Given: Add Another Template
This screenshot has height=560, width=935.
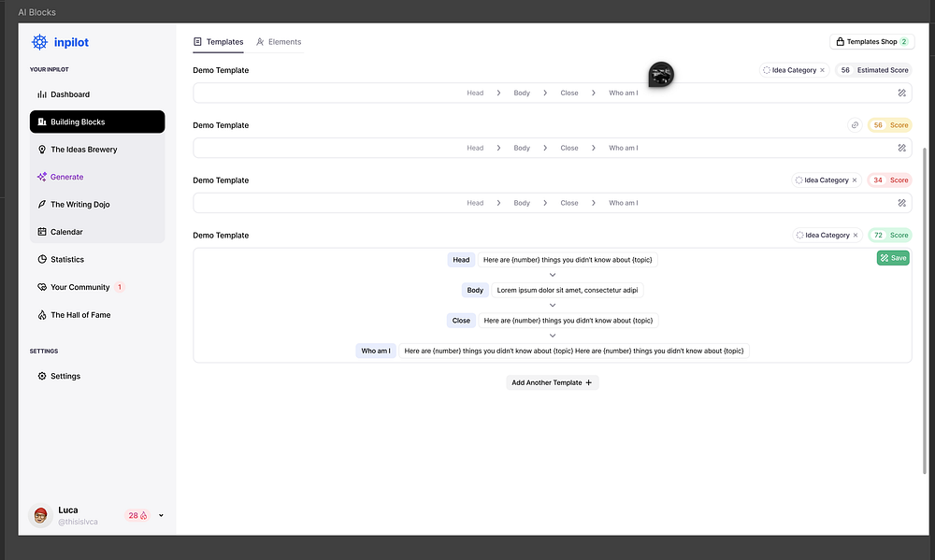Looking at the screenshot, I should [x=553, y=382].
